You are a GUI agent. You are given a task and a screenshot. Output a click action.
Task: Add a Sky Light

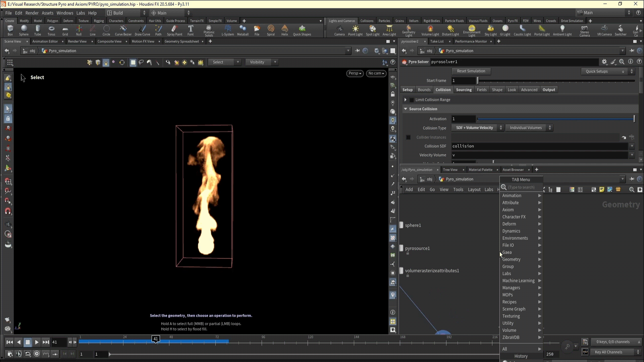coord(490,30)
